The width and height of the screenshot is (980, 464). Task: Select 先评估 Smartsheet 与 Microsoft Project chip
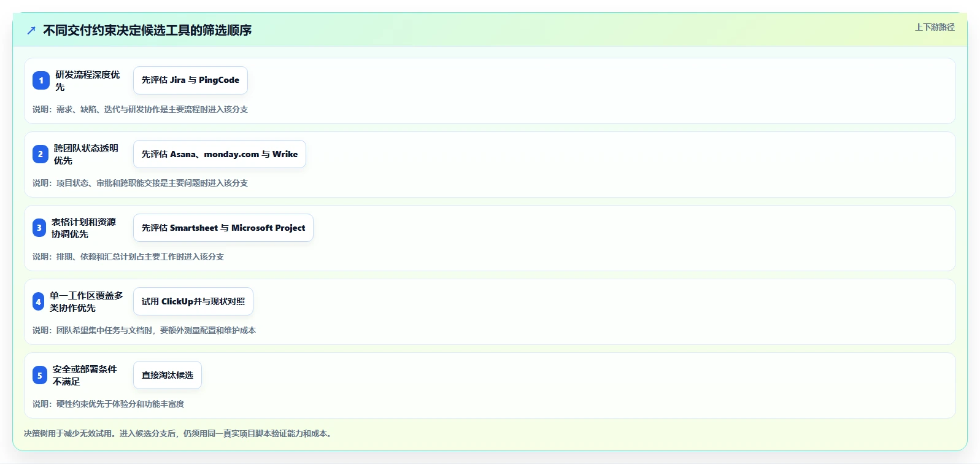[x=223, y=228]
